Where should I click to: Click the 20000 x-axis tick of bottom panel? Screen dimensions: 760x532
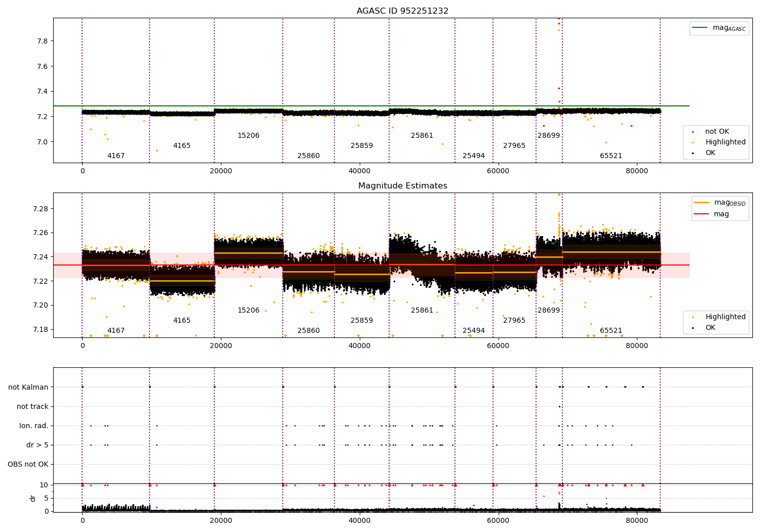coord(221,520)
